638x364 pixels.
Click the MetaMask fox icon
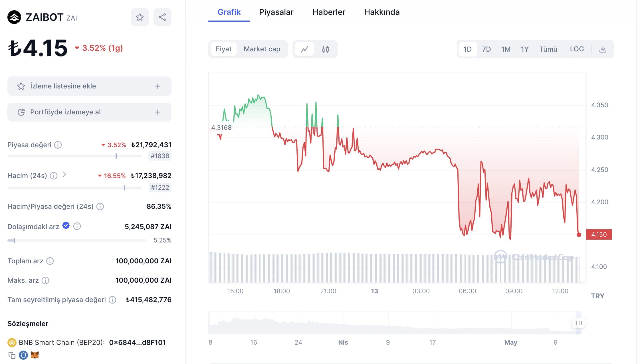[35, 355]
